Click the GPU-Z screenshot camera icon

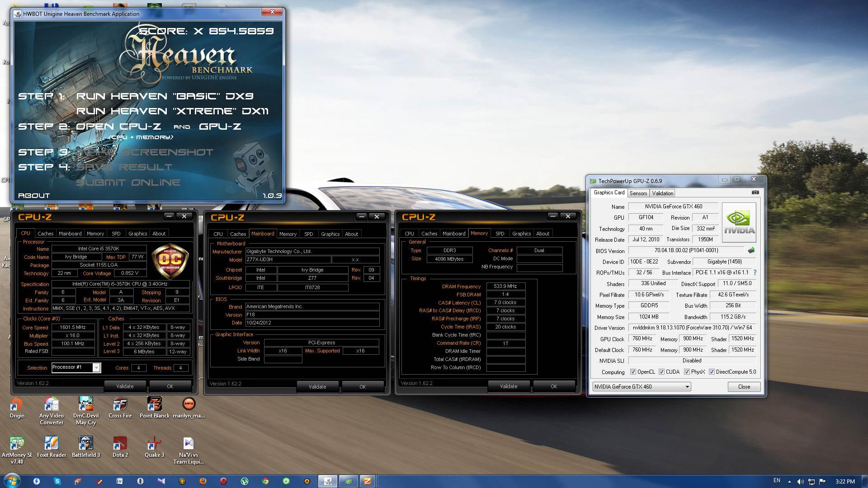755,192
